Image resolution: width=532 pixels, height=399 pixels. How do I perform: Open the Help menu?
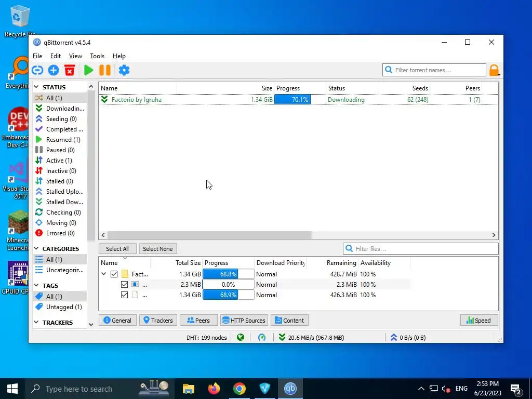point(119,56)
